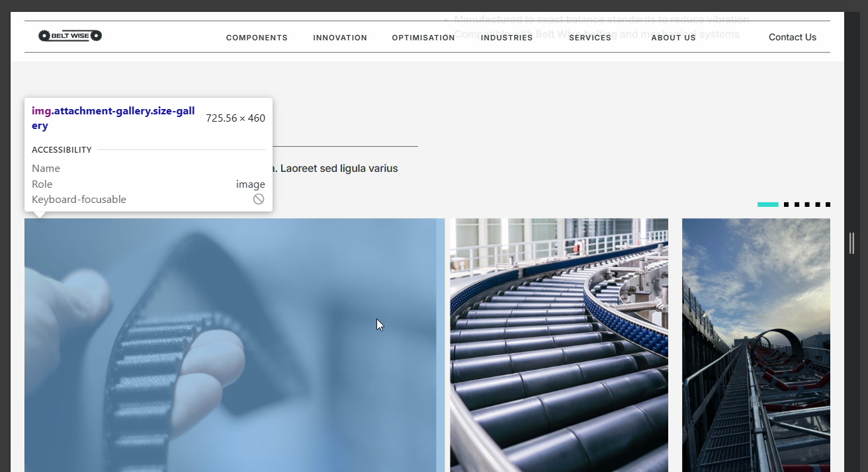Open the Services menu item
This screenshot has width=868, height=472.
pos(590,38)
